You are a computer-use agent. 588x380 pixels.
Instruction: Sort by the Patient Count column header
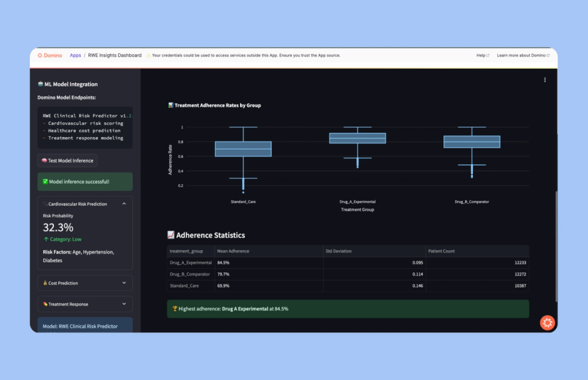(x=477, y=251)
